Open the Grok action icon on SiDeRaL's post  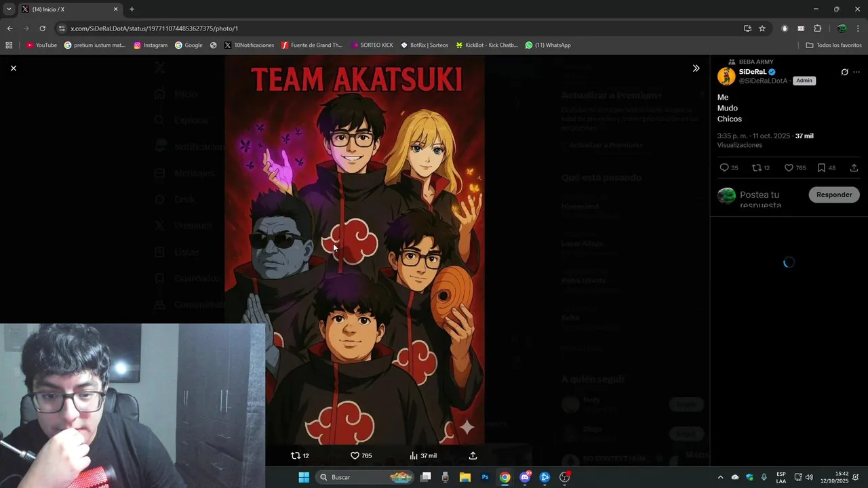pos(844,72)
